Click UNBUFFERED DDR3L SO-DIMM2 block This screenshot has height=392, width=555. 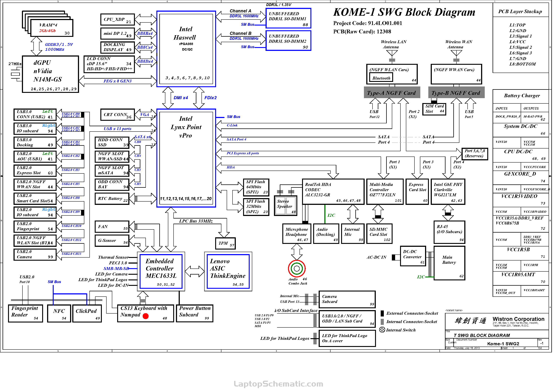(x=288, y=40)
